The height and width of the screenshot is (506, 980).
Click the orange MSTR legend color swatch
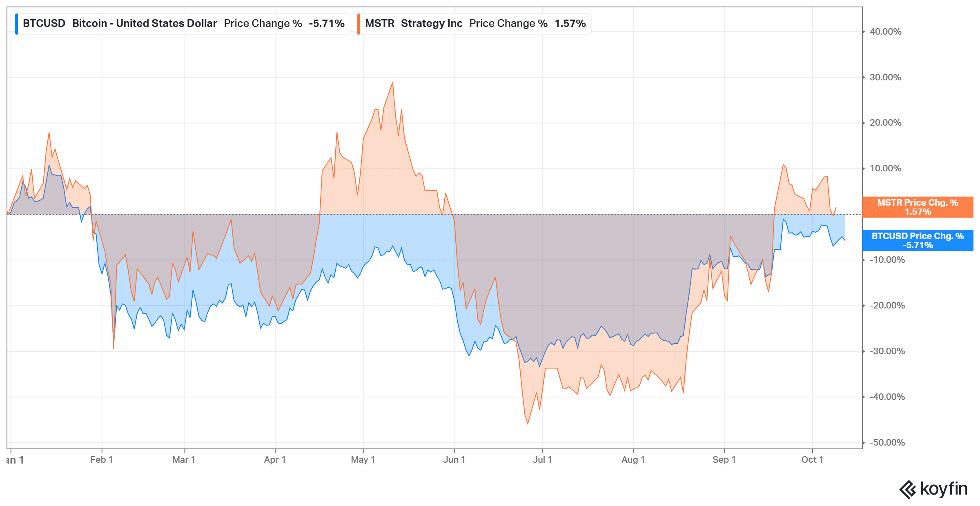[x=359, y=24]
